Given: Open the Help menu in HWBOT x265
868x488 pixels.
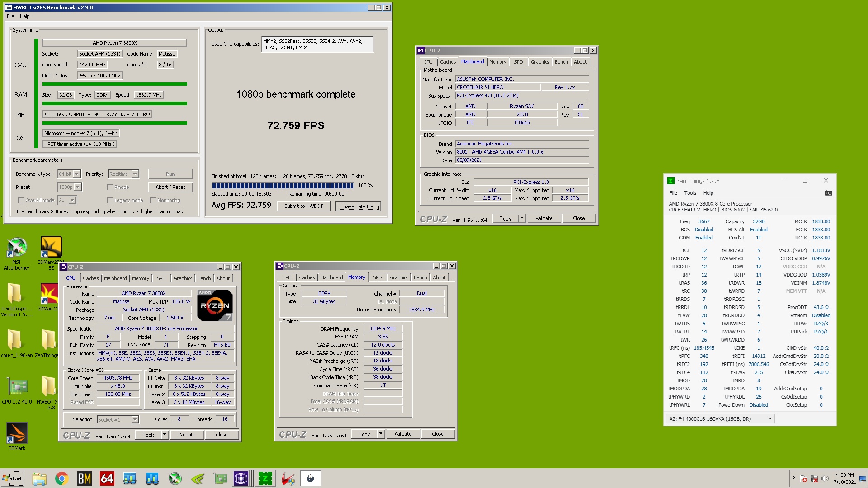Looking at the screenshot, I should [x=25, y=16].
